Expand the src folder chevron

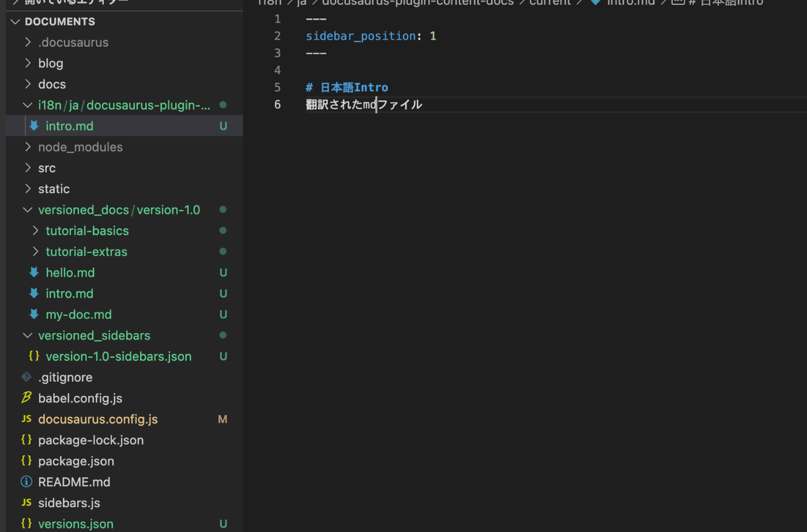tap(28, 168)
